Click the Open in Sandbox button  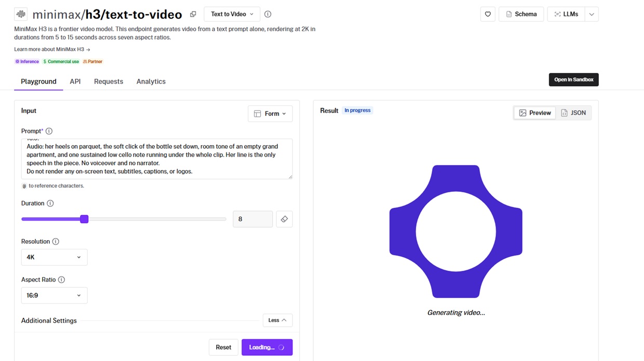pos(574,79)
